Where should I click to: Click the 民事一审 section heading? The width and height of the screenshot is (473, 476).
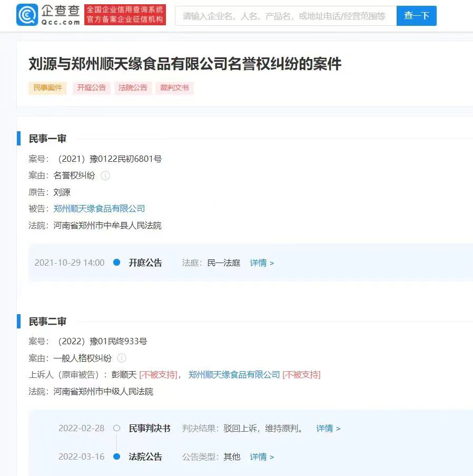pos(47,139)
